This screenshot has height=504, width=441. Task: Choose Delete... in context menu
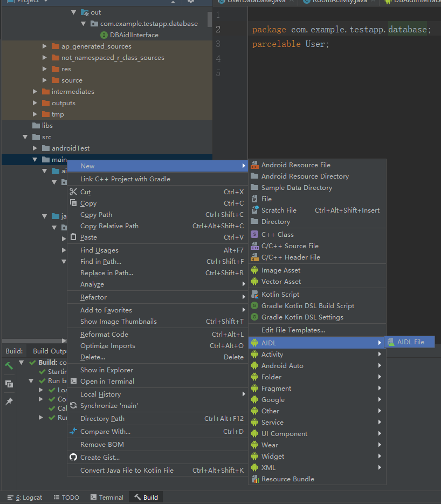[157, 357]
